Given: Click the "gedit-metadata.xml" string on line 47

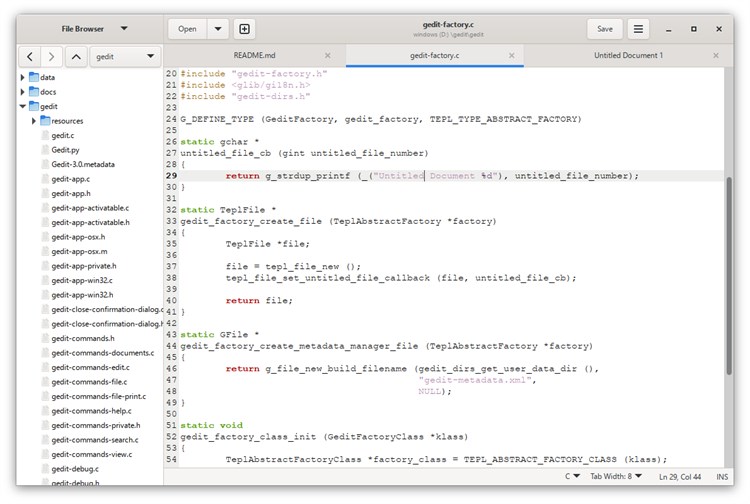Looking at the screenshot, I should click(x=474, y=380).
